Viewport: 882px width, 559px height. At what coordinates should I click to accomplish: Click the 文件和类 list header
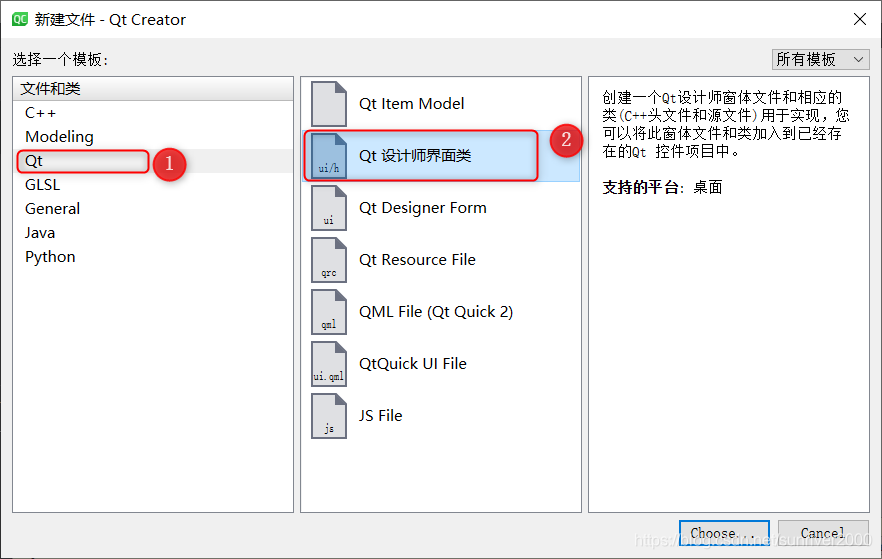[153, 89]
